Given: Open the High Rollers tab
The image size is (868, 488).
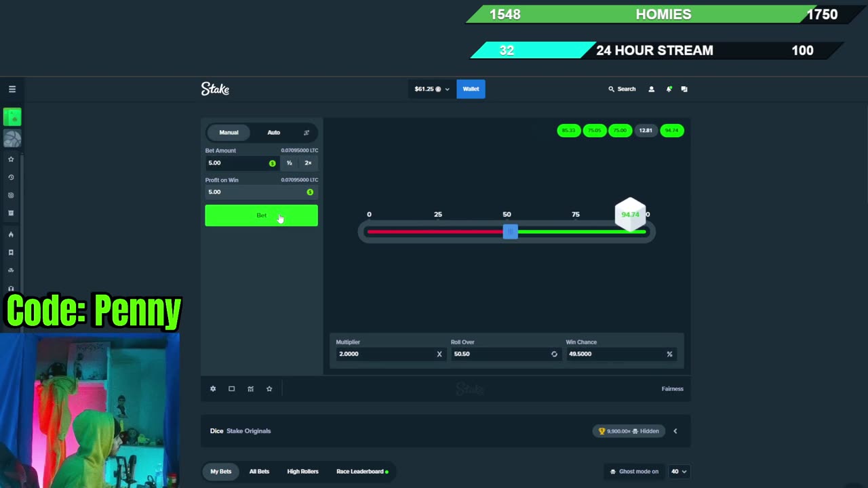Looking at the screenshot, I should pyautogui.click(x=302, y=471).
